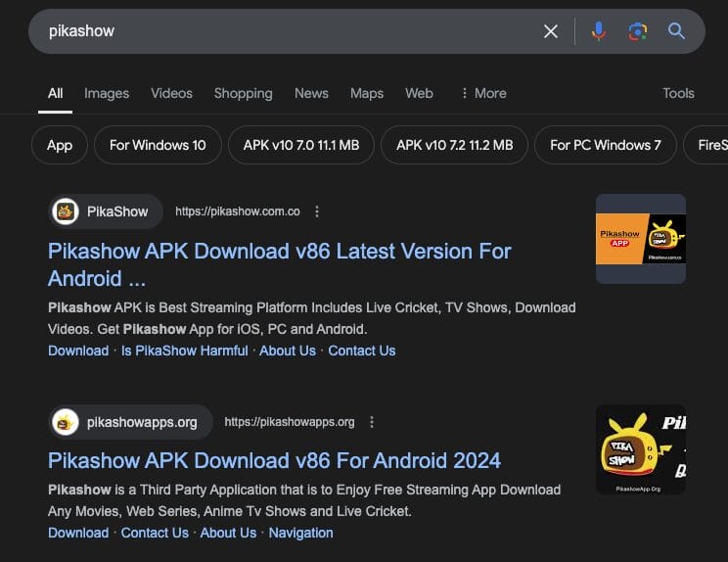Click the pikashowapps.org site name label
The height and width of the screenshot is (562, 728).
[142, 422]
